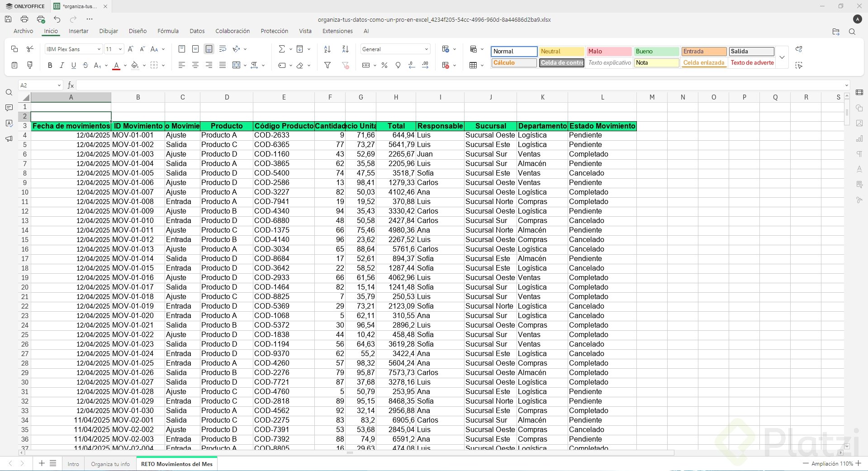Screen dimensions: 868x471
Task: Click the Select All icon in the ribbon
Action: 799,65
